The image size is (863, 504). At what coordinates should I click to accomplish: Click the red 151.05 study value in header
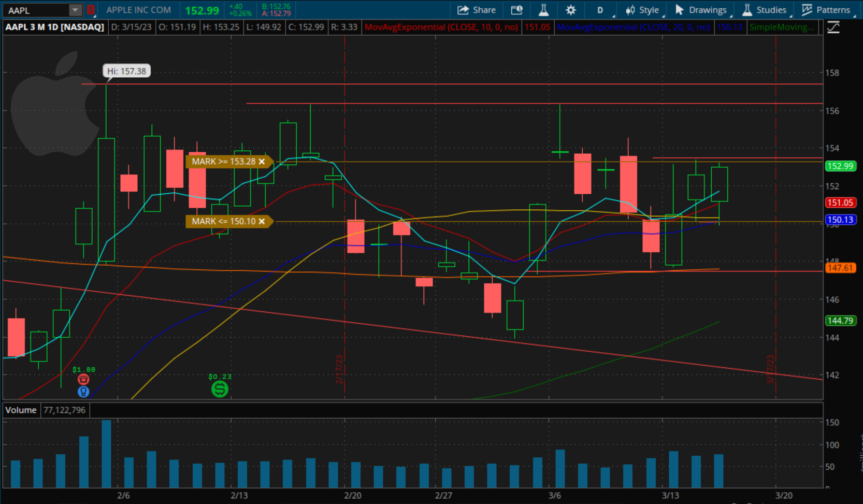coord(537,27)
